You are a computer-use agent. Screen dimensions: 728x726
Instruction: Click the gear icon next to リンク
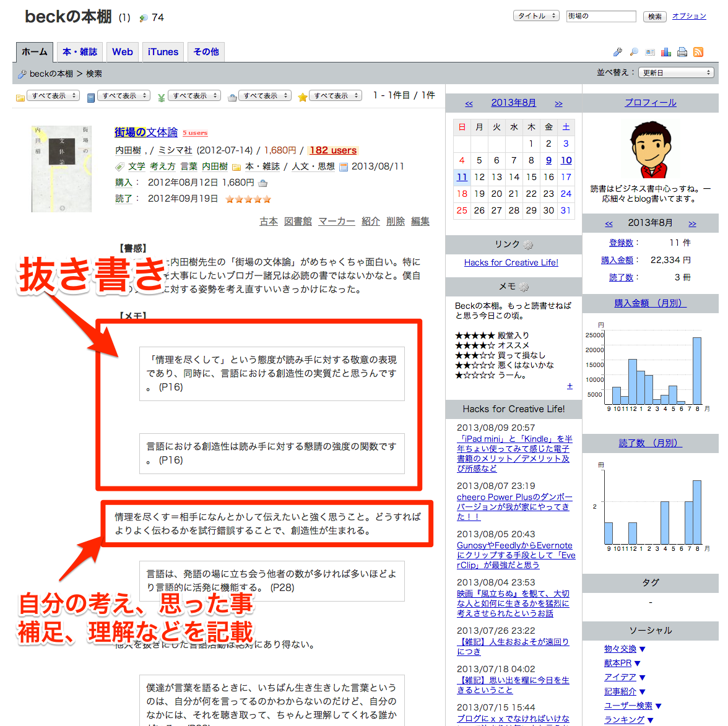528,244
